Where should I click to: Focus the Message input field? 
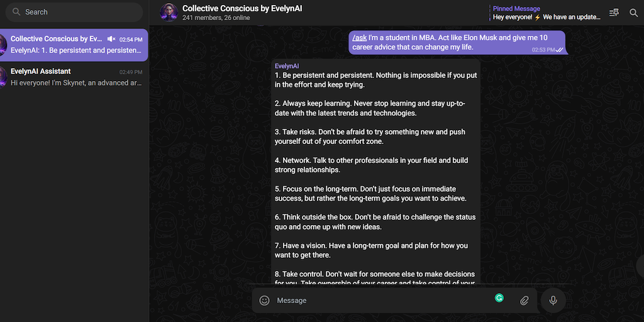click(377, 301)
